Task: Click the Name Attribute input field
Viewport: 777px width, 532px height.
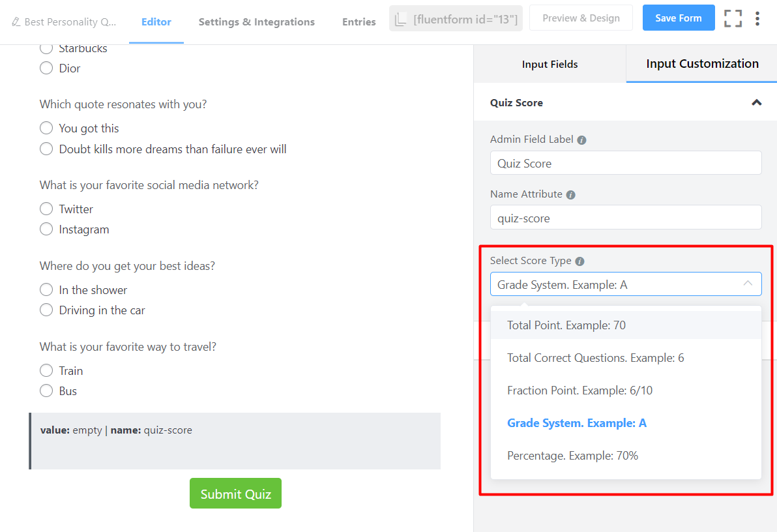Action: (625, 217)
